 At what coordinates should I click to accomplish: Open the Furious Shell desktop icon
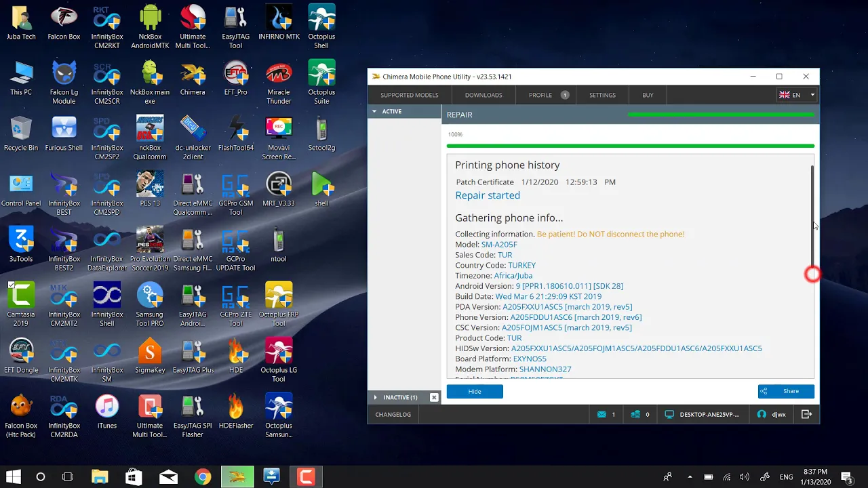[x=64, y=134]
